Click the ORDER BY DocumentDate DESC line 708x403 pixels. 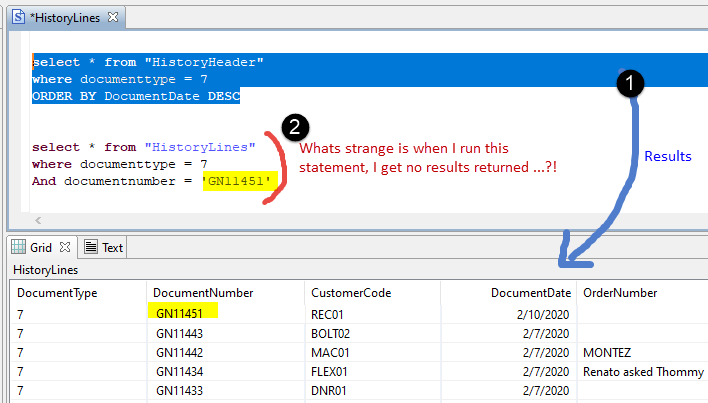tap(136, 95)
